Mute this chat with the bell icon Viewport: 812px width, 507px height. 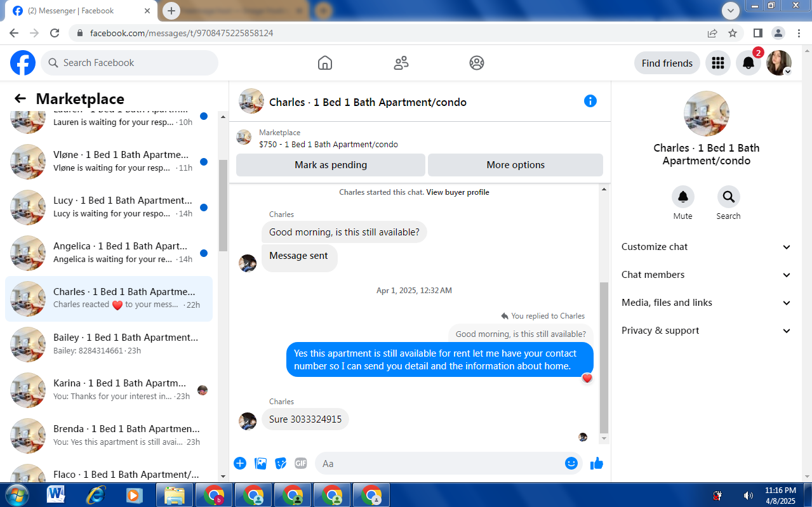pos(683,197)
